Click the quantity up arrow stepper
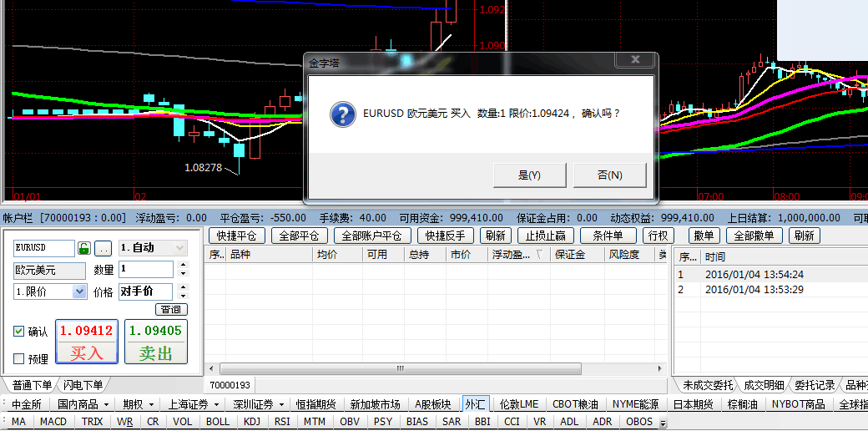Image resolution: width=868 pixels, height=431 pixels. (184, 265)
